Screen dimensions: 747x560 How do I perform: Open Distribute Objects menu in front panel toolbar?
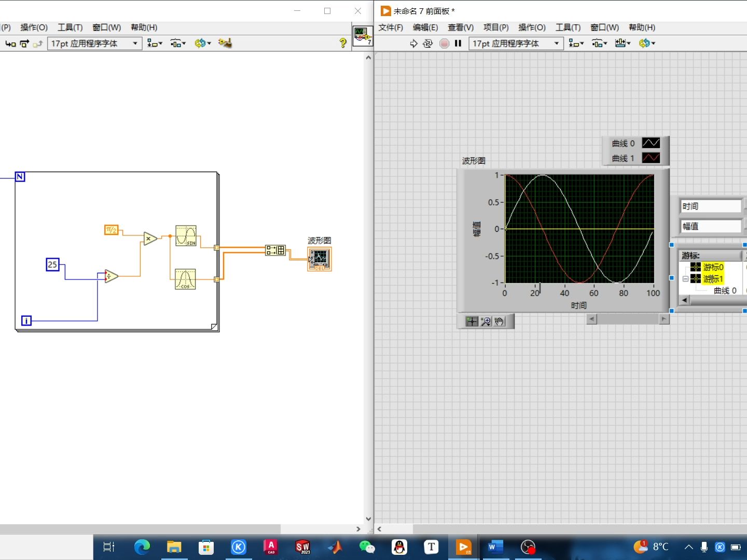pos(599,44)
